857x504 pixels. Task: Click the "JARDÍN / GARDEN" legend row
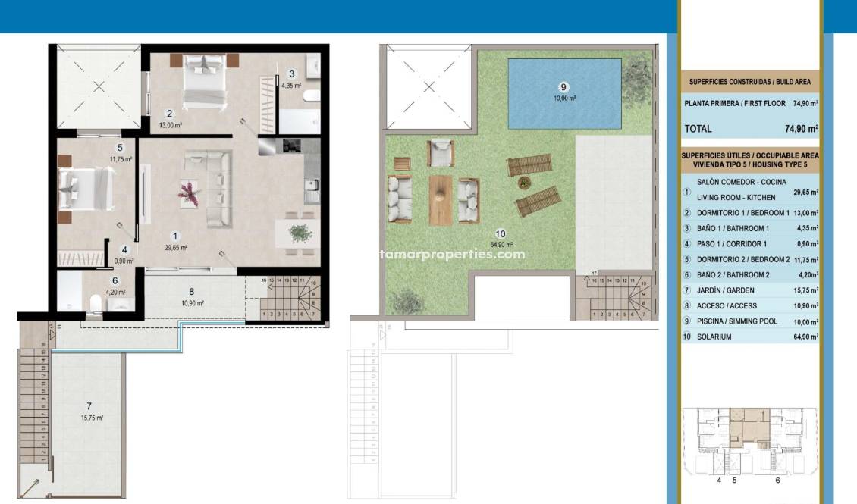click(750, 290)
